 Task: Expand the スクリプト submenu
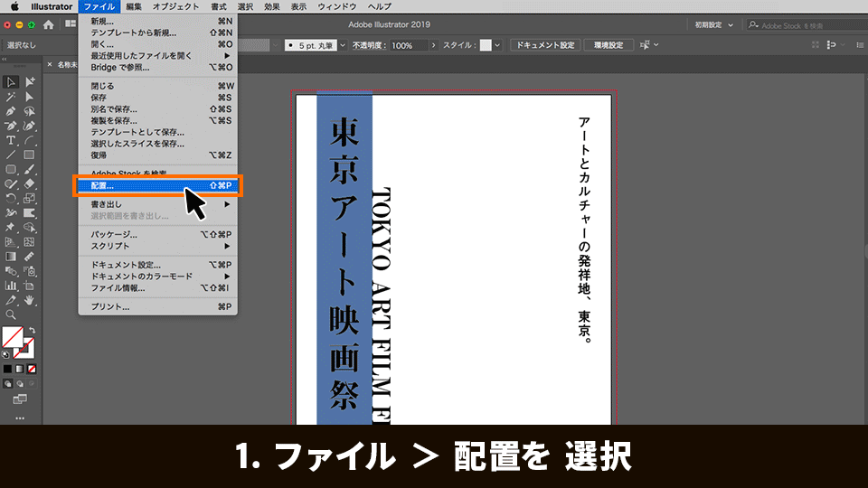pyautogui.click(x=157, y=246)
